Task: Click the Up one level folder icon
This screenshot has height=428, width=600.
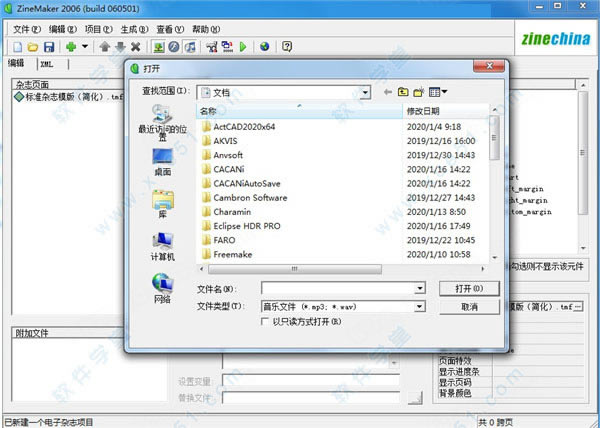Action: (x=403, y=92)
